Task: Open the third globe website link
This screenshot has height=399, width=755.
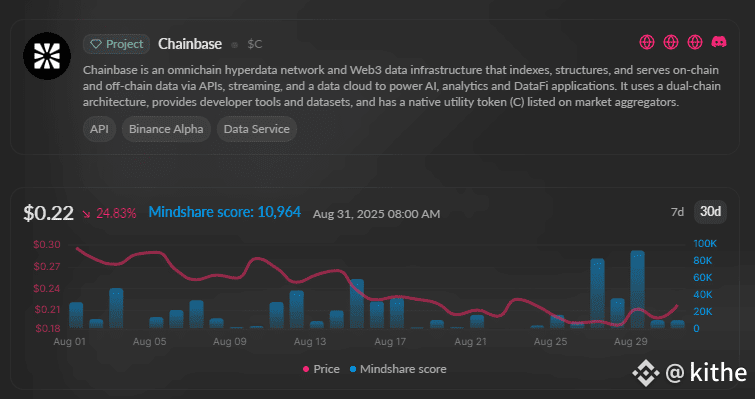Action: click(695, 42)
